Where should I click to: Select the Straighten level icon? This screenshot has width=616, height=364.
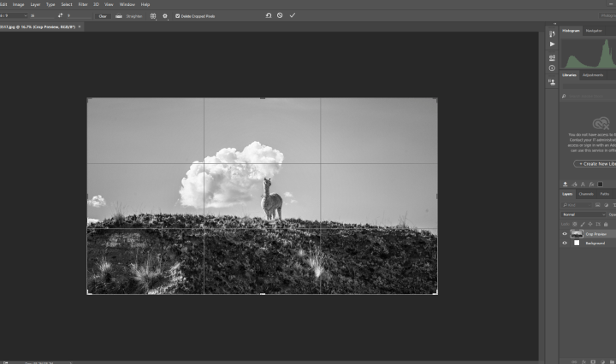119,16
